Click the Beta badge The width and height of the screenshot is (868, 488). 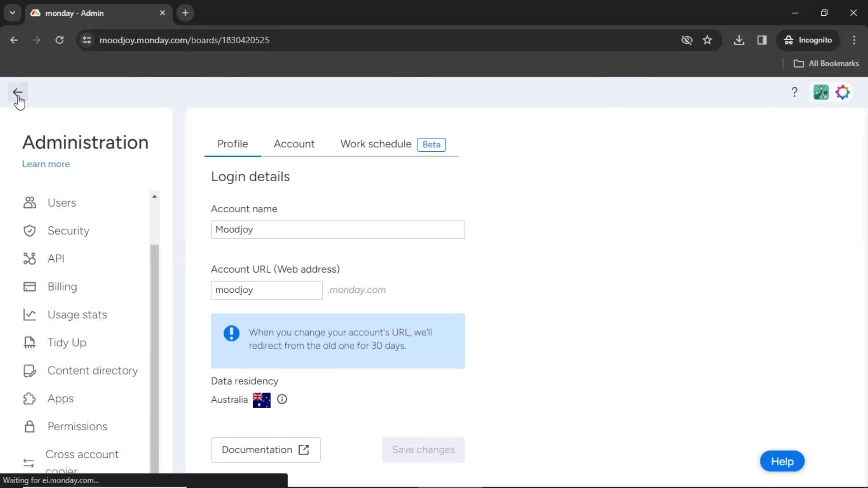(x=431, y=145)
